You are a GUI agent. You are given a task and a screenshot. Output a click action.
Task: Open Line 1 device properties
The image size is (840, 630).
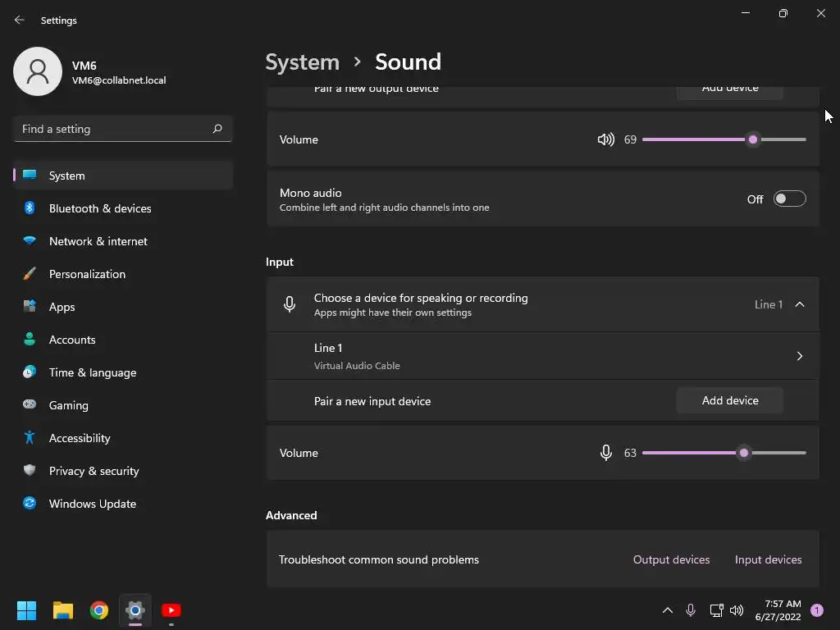coord(800,356)
